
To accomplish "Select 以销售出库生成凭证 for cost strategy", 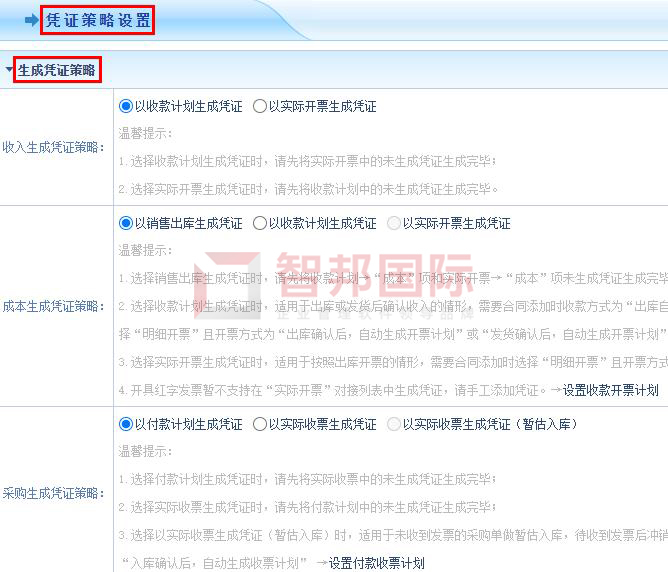I will (126, 223).
